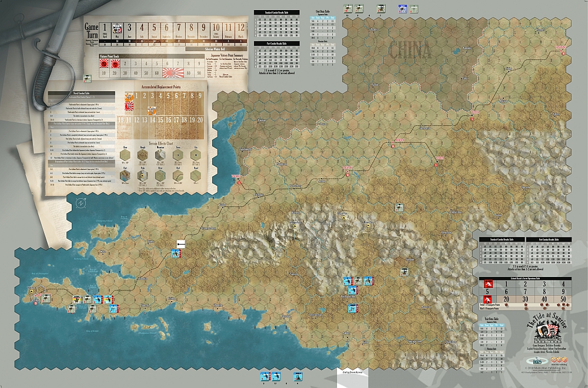Select the orange marker left of replacement box 1

(x=129, y=96)
